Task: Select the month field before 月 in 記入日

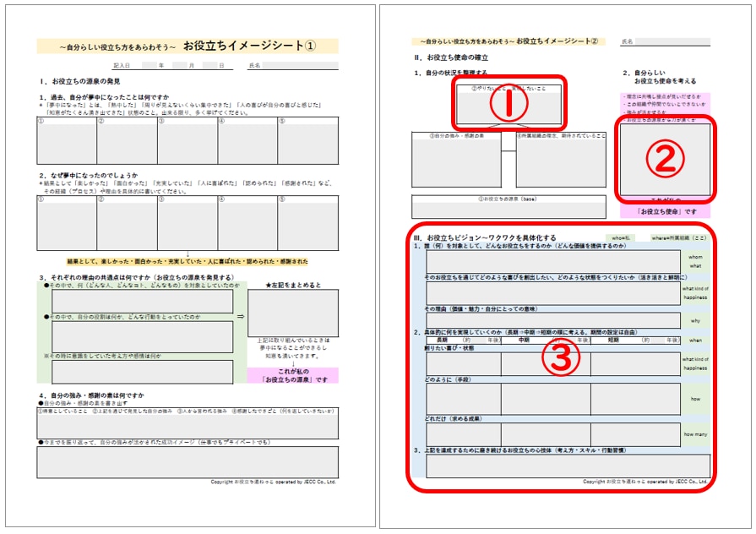Action: 179,65
